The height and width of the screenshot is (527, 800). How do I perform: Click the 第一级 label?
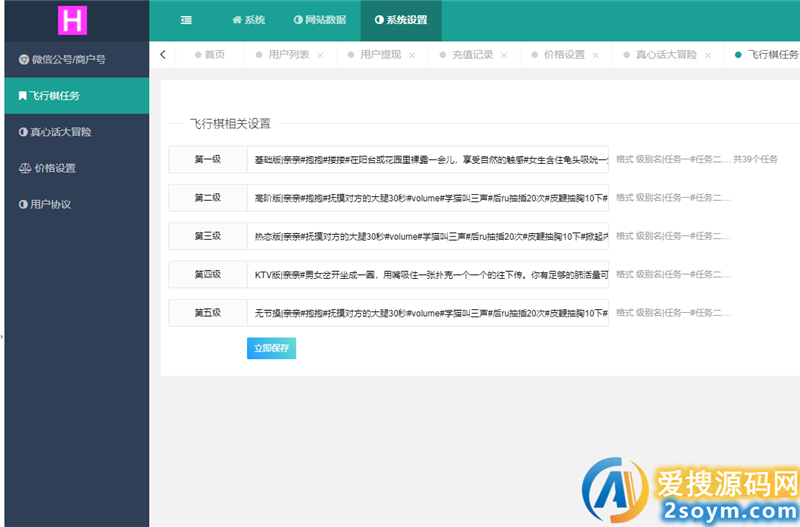pos(208,160)
